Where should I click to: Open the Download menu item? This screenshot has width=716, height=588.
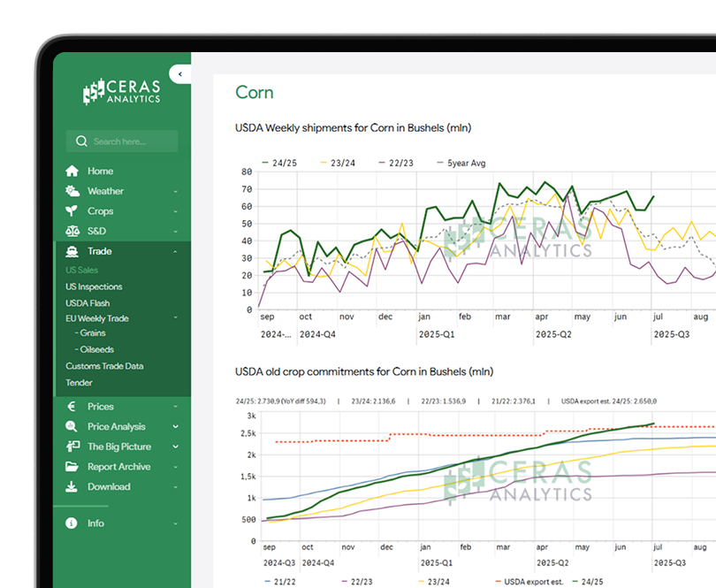tap(109, 487)
